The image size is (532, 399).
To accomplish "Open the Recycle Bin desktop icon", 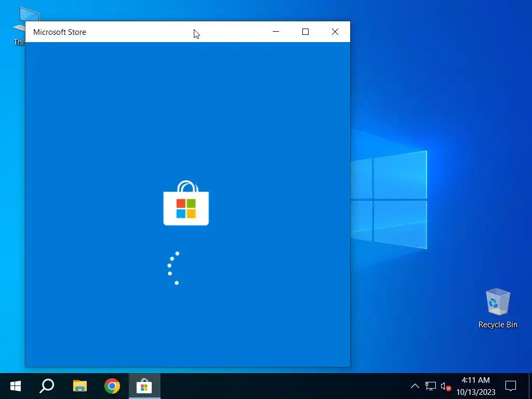I will pyautogui.click(x=498, y=308).
